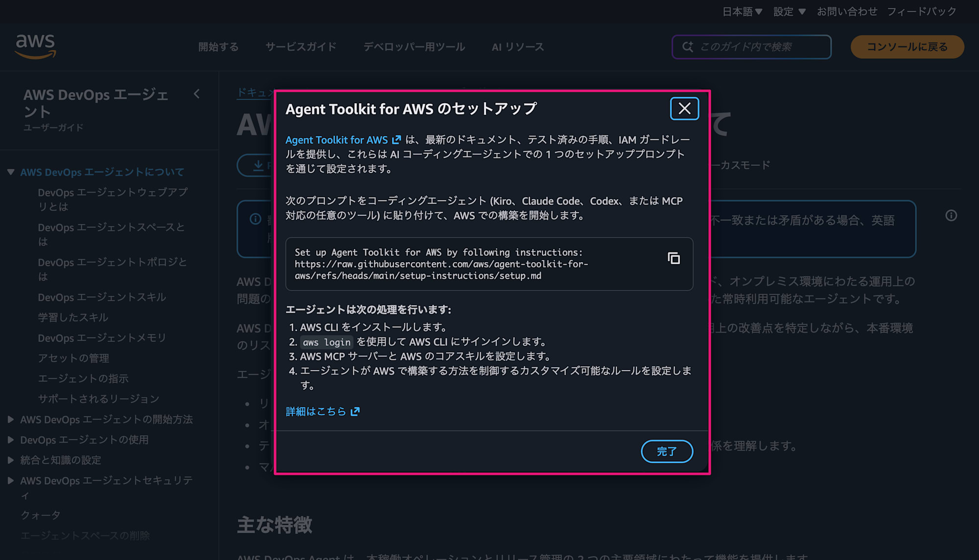Screen dimensions: 979x560
Task: Open DevOps エージェントウェブアプリとは page
Action: click(113, 200)
